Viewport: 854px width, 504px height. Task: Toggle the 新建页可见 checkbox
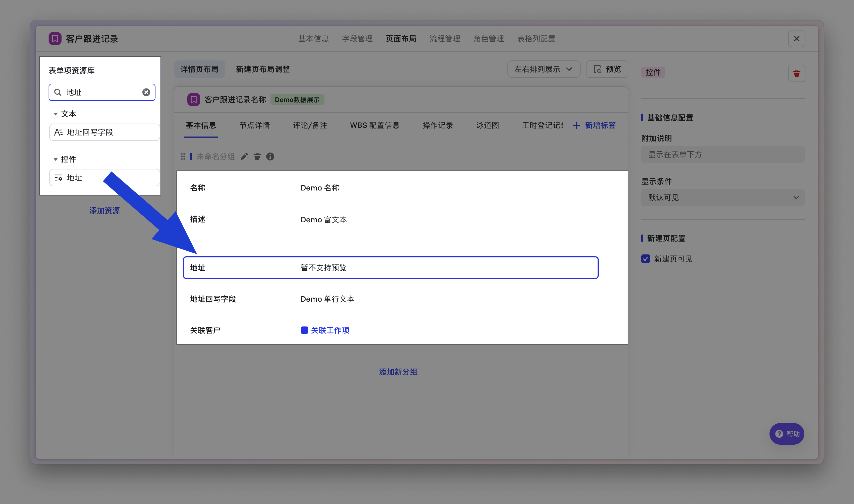tap(645, 259)
